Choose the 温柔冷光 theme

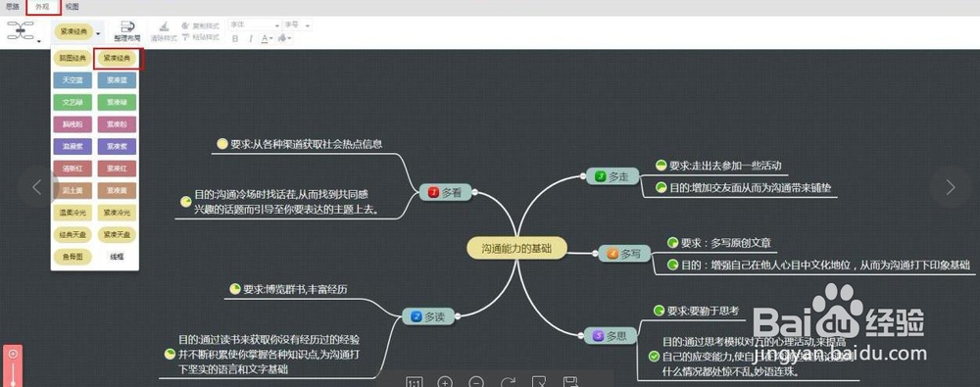point(73,213)
